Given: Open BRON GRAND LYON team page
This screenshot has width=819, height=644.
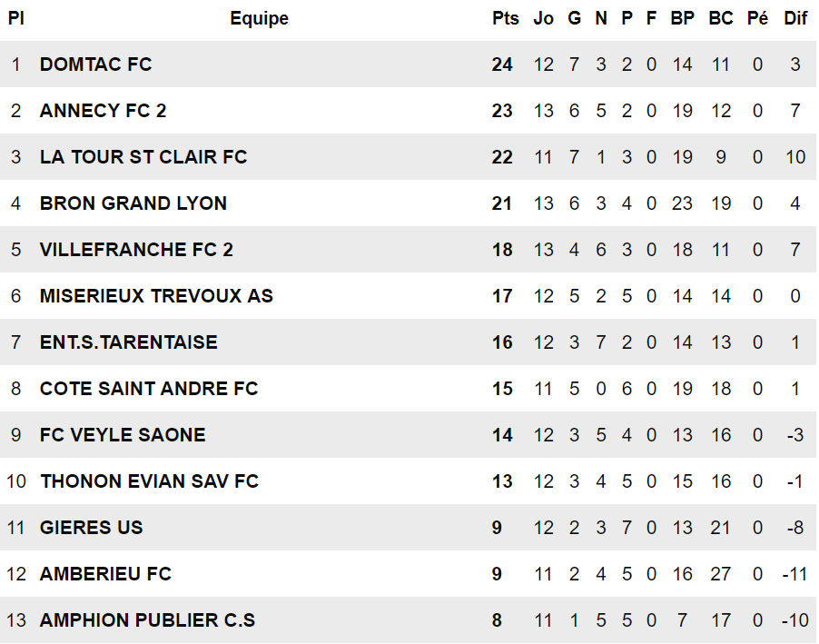Looking at the screenshot, I should point(133,203).
